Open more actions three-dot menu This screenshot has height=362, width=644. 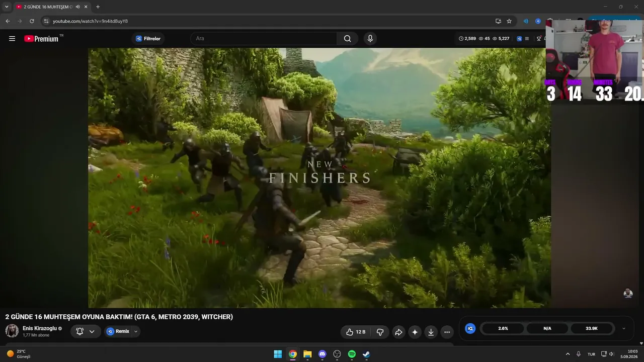click(x=447, y=332)
